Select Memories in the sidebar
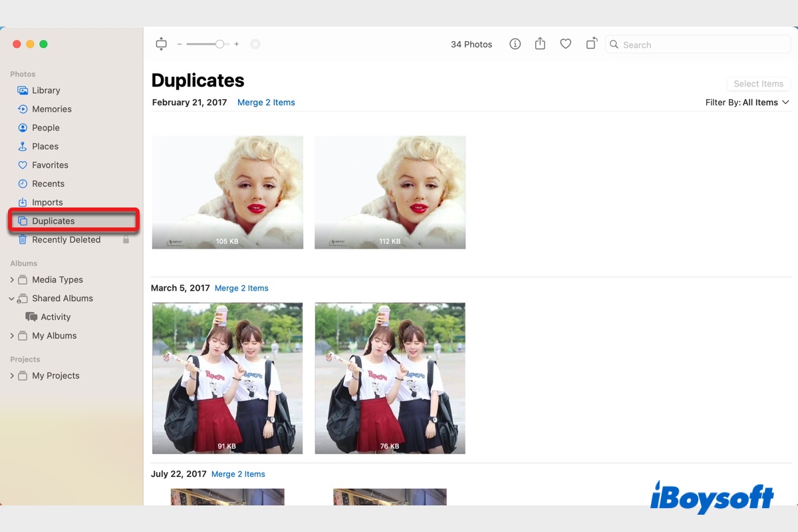Image resolution: width=798 pixels, height=532 pixels. click(51, 109)
